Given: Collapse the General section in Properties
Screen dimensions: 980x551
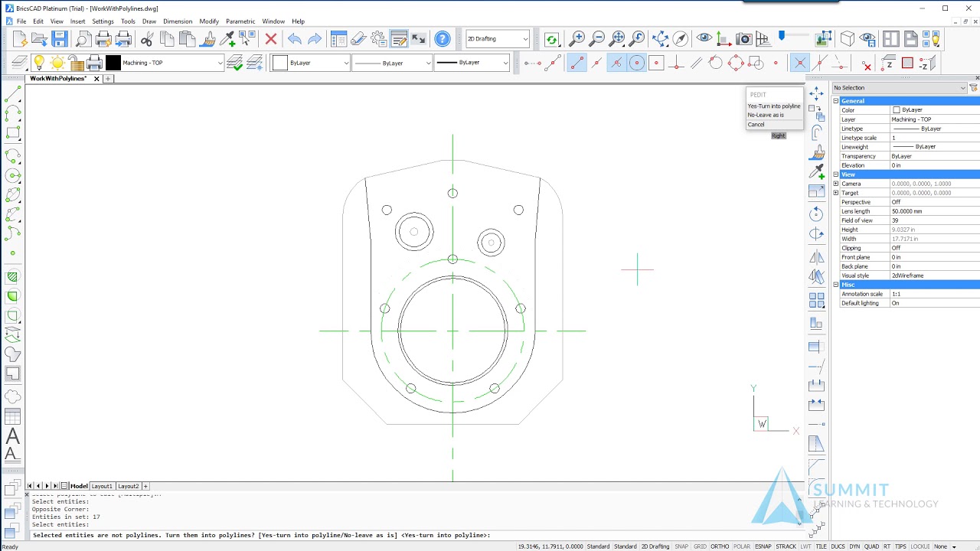Looking at the screenshot, I should click(836, 101).
